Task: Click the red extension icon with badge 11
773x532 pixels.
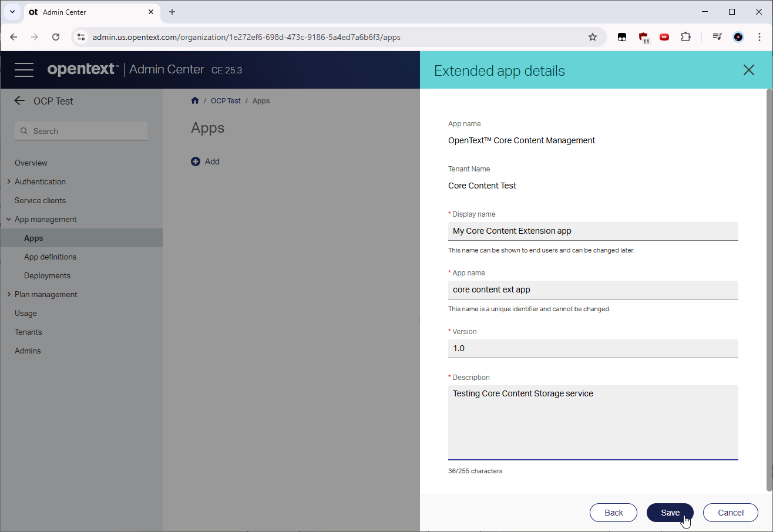Action: click(x=644, y=38)
